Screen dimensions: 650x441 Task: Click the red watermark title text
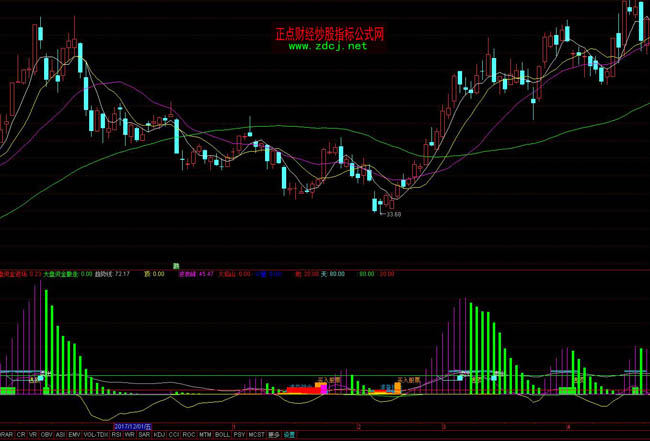(329, 33)
